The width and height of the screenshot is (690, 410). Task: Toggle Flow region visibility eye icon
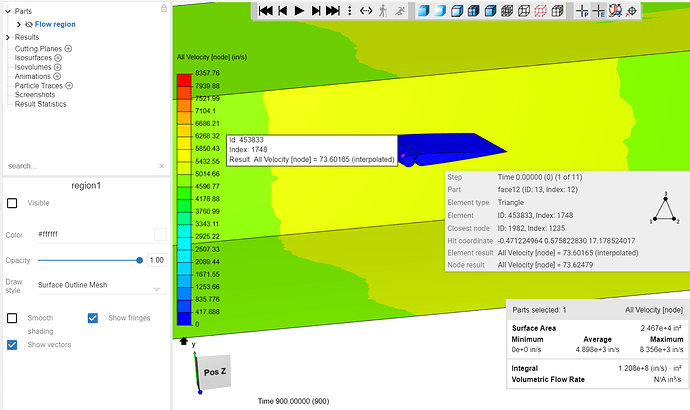(29, 24)
